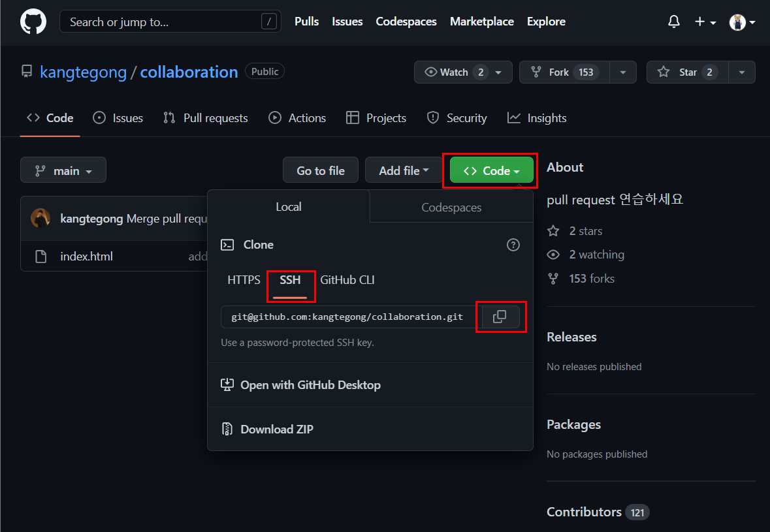Open the 2 stars link
Image resolution: width=770 pixels, height=532 pixels.
click(x=575, y=231)
